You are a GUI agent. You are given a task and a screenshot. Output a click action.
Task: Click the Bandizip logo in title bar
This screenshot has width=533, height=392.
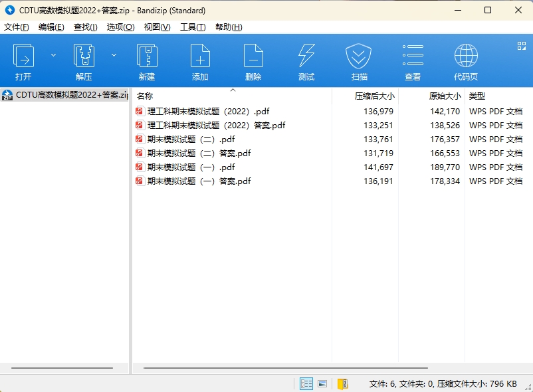click(10, 10)
